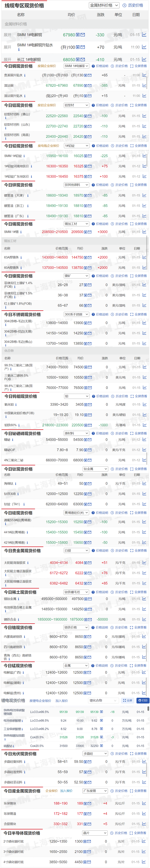Open trend chart for 镝铁合金 row

coord(144,619)
